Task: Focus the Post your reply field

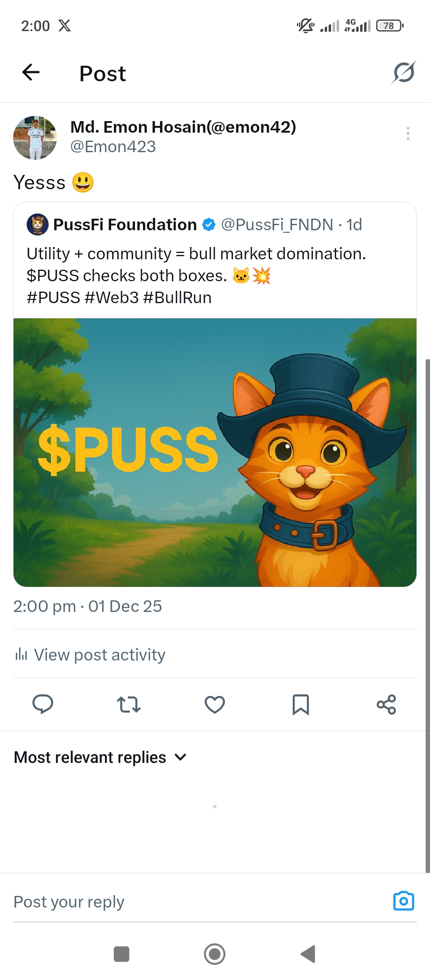Action: (199, 902)
